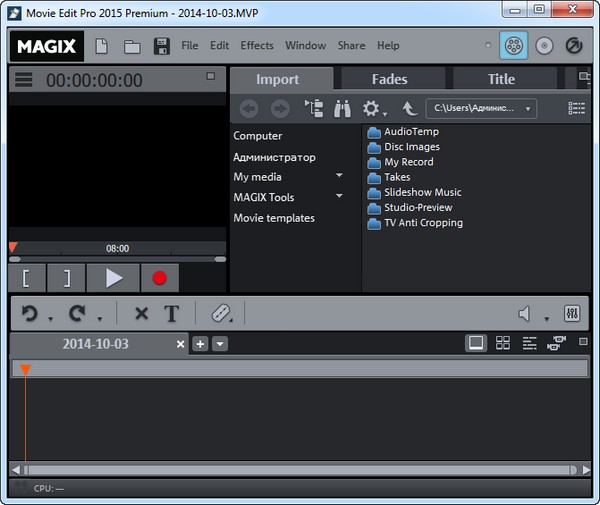Click the binoculars search icon
This screenshot has width=600, height=505.
pyautogui.click(x=342, y=108)
